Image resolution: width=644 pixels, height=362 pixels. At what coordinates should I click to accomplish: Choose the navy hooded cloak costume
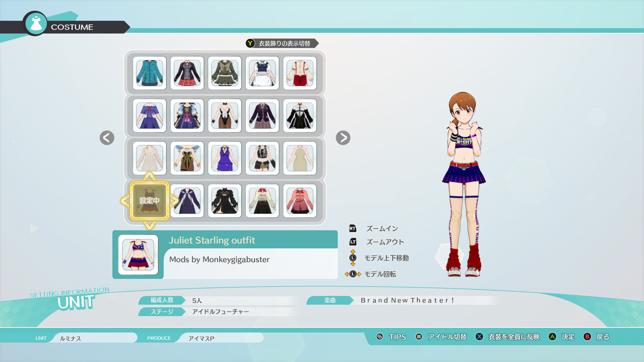point(187,201)
